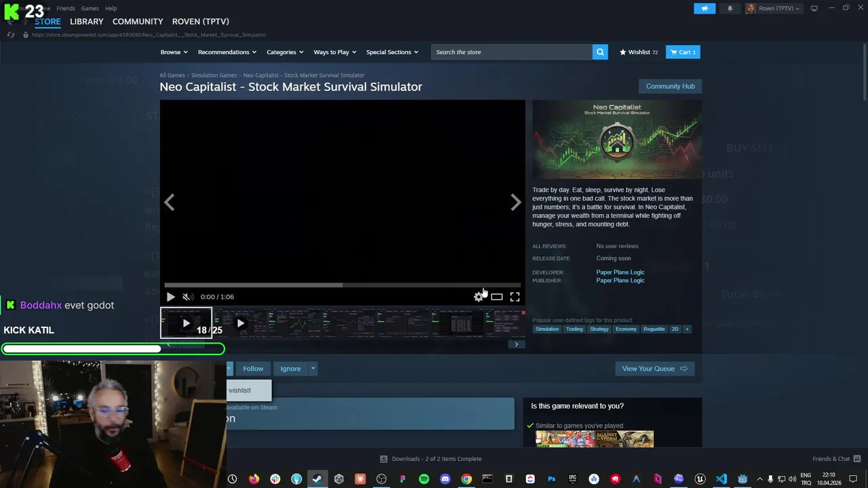Open the Games menu
Image resolution: width=868 pixels, height=488 pixels.
(90, 8)
